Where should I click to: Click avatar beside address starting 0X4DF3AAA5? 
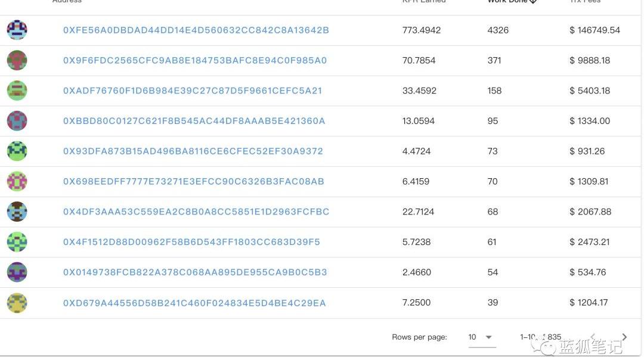pyautogui.click(x=17, y=212)
